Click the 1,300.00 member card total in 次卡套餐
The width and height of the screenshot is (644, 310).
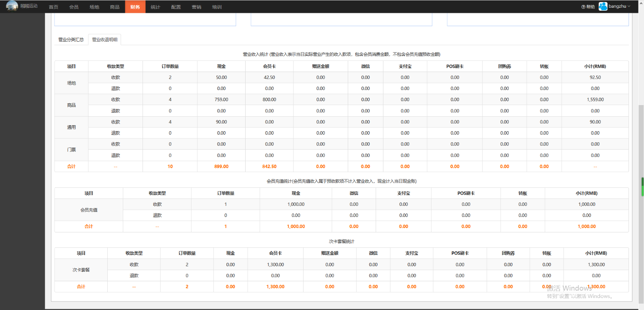click(275, 286)
